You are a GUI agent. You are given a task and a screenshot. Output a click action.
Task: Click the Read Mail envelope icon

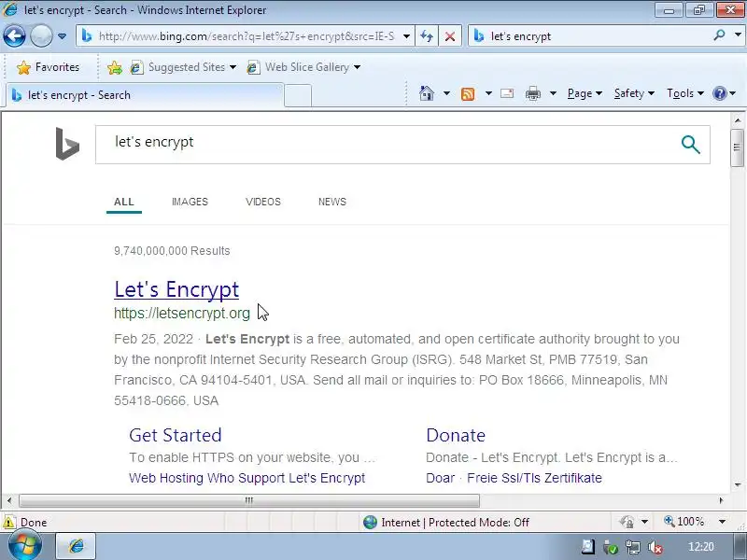tap(507, 93)
